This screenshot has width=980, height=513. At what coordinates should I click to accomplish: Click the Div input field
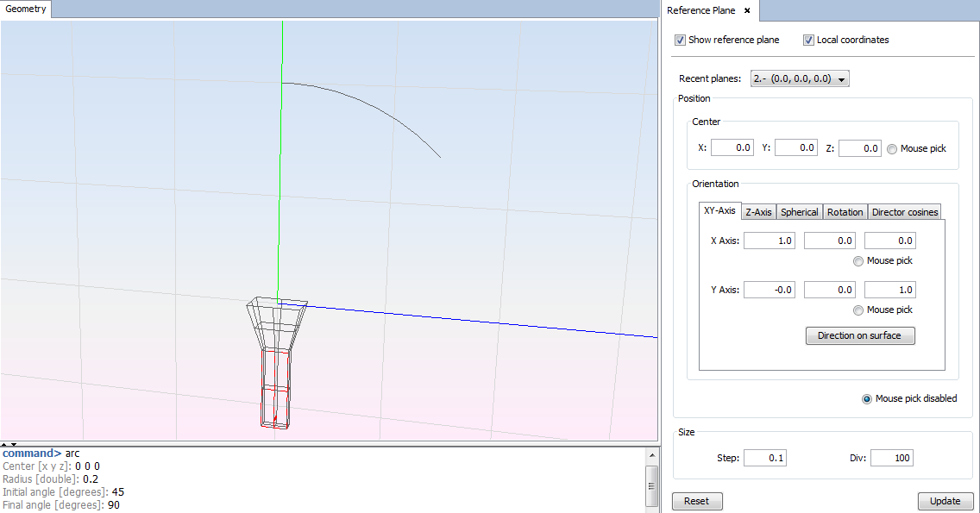point(891,457)
